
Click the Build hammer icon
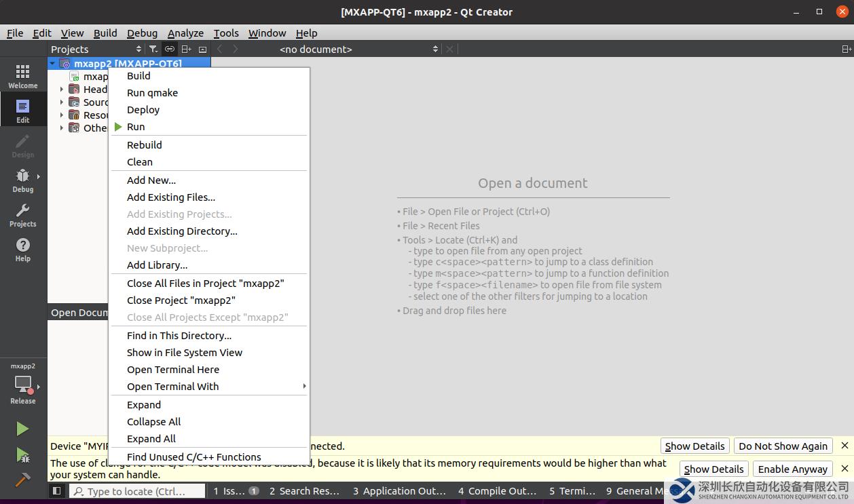click(x=23, y=480)
